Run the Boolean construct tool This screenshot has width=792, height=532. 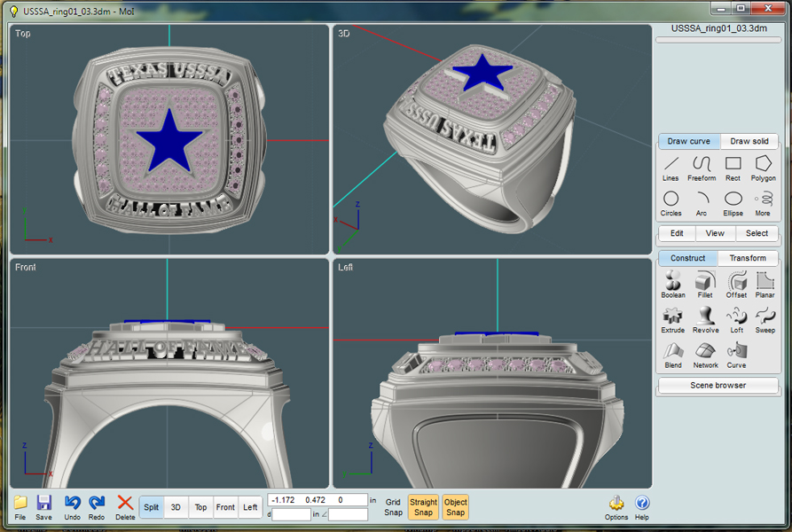click(x=673, y=285)
